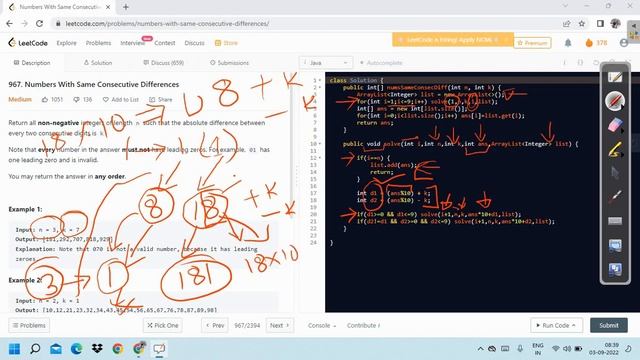640x360 pixels.
Task: Open Google Chrome from taskbar
Action: (x=118, y=349)
